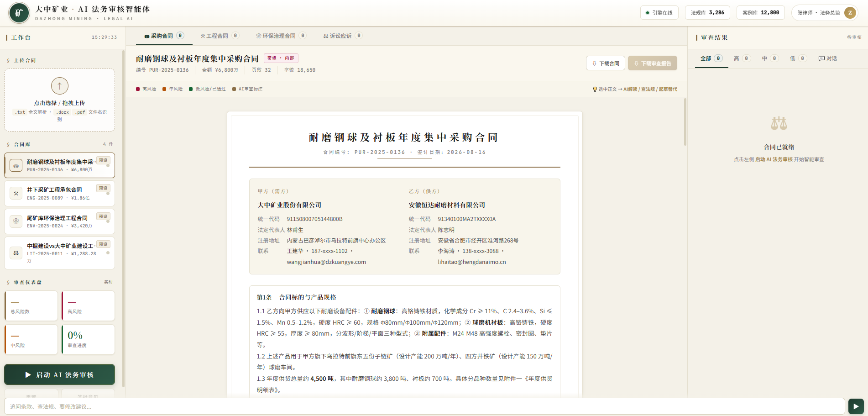Select the 中掘建设vs大中矿业 litigation item

point(60,253)
